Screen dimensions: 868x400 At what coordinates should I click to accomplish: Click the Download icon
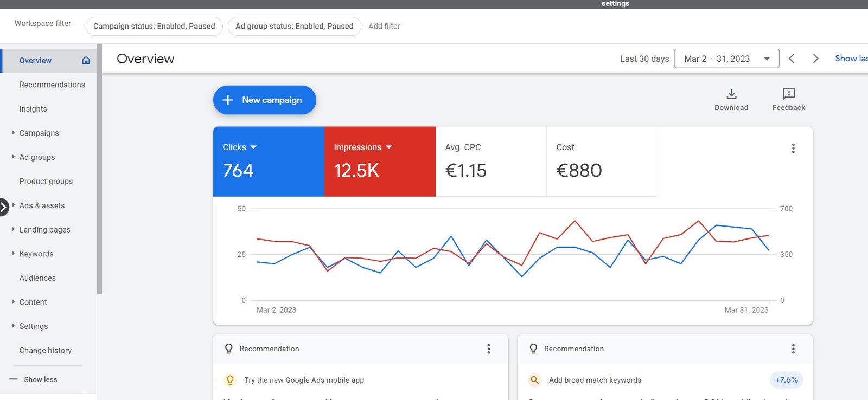pyautogui.click(x=731, y=94)
